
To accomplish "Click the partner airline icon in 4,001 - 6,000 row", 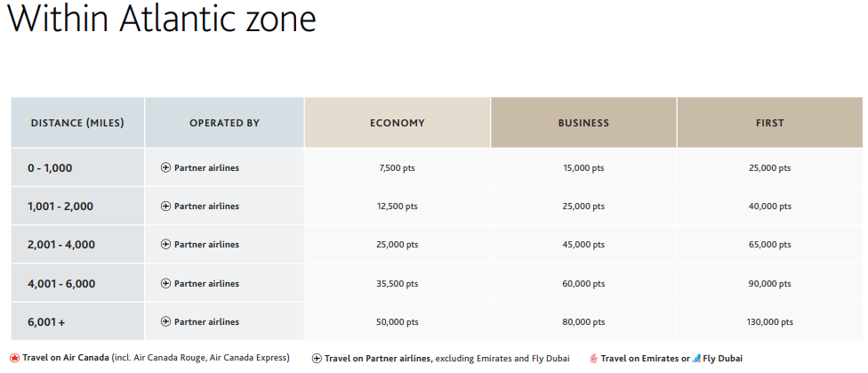I will tap(165, 283).
